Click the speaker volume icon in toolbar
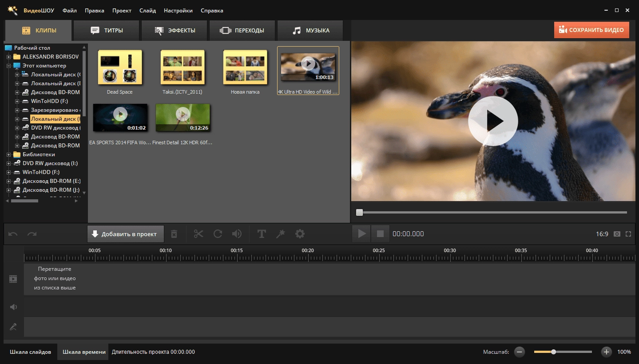The width and height of the screenshot is (639, 364). (237, 234)
